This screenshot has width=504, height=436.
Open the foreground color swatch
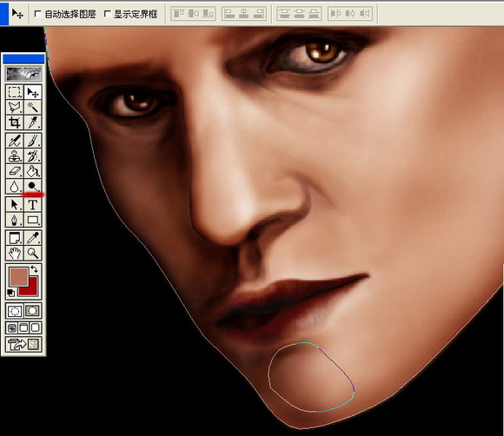tap(19, 277)
